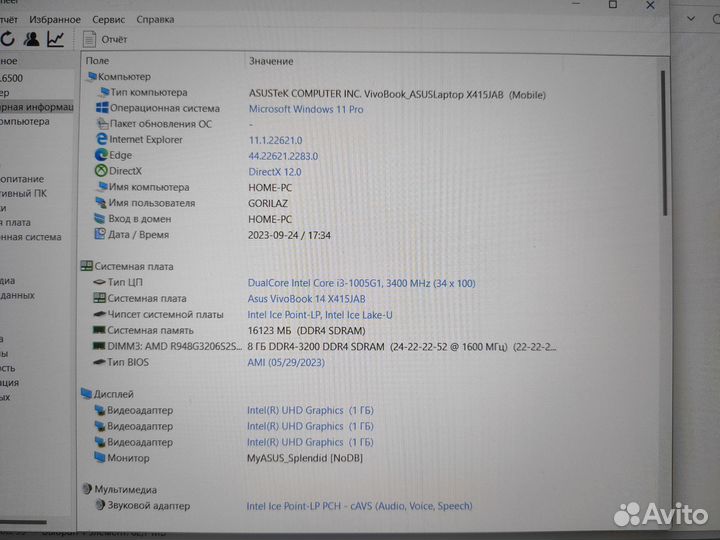Screen dimensions: 720x540
Task: Open the 11.1.22621.0 Internet Explorer version link
Action: click(275, 141)
